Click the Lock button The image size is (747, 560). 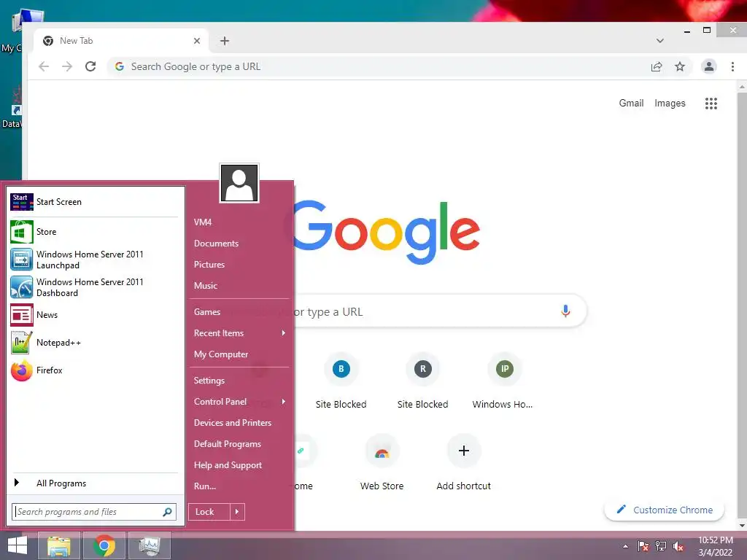209,512
